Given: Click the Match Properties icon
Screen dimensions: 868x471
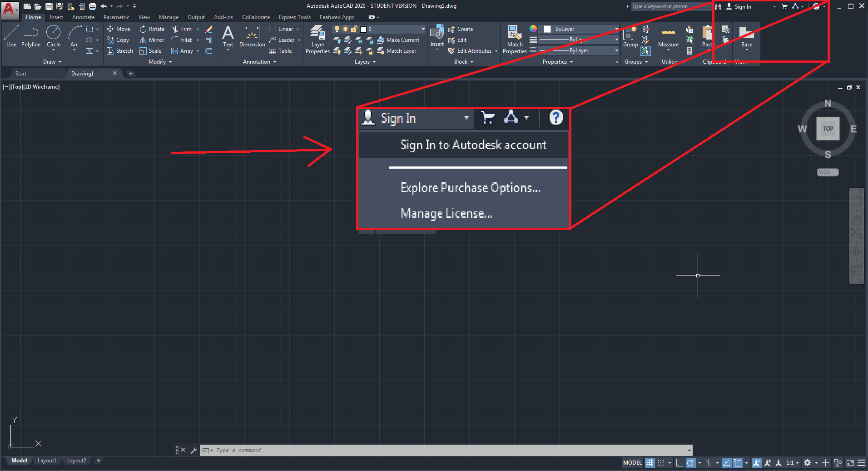Looking at the screenshot, I should pyautogui.click(x=515, y=39).
